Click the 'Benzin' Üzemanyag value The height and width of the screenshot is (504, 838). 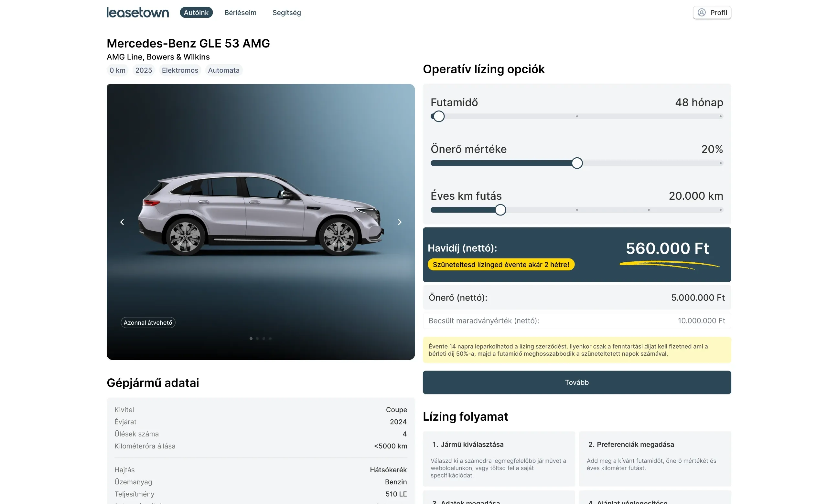[395, 482]
